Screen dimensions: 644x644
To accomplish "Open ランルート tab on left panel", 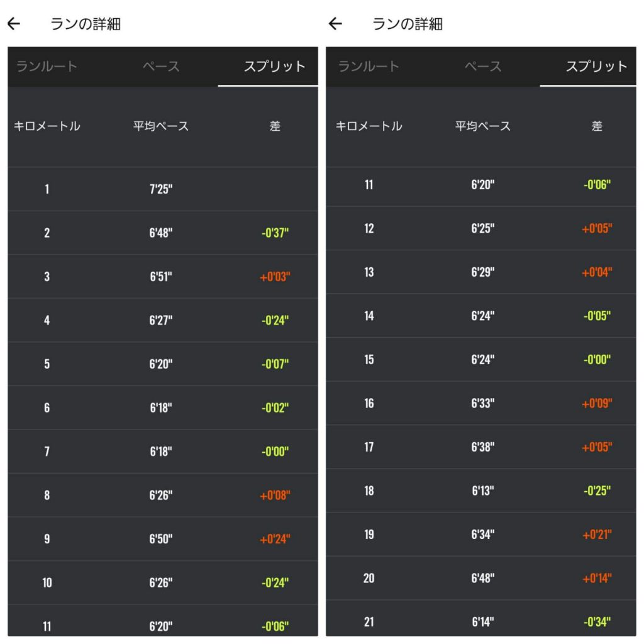I will [x=47, y=67].
